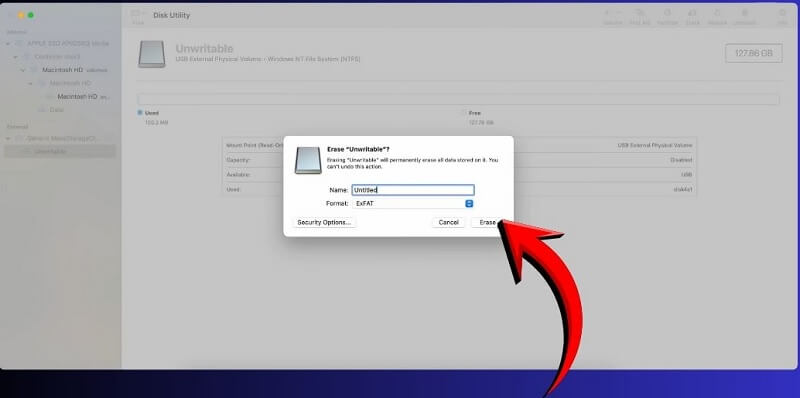The width and height of the screenshot is (800, 398).
Task: Select the Unwritable volume in sidebar
Action: pyautogui.click(x=60, y=152)
